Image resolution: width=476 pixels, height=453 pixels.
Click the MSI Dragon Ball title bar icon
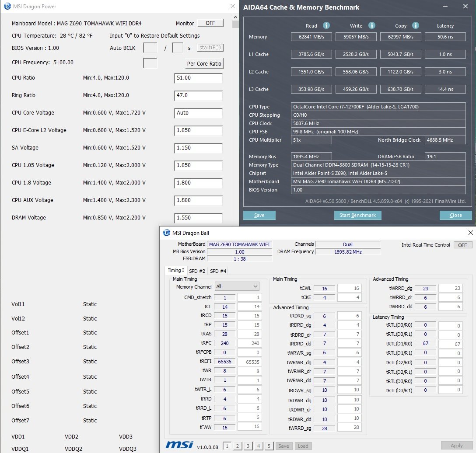(x=166, y=233)
